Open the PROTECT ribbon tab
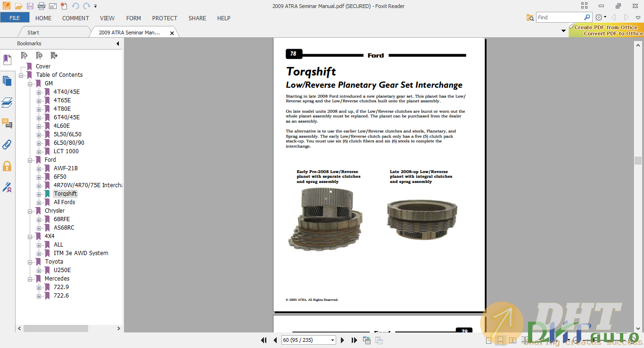The height and width of the screenshot is (348, 644). tap(165, 18)
